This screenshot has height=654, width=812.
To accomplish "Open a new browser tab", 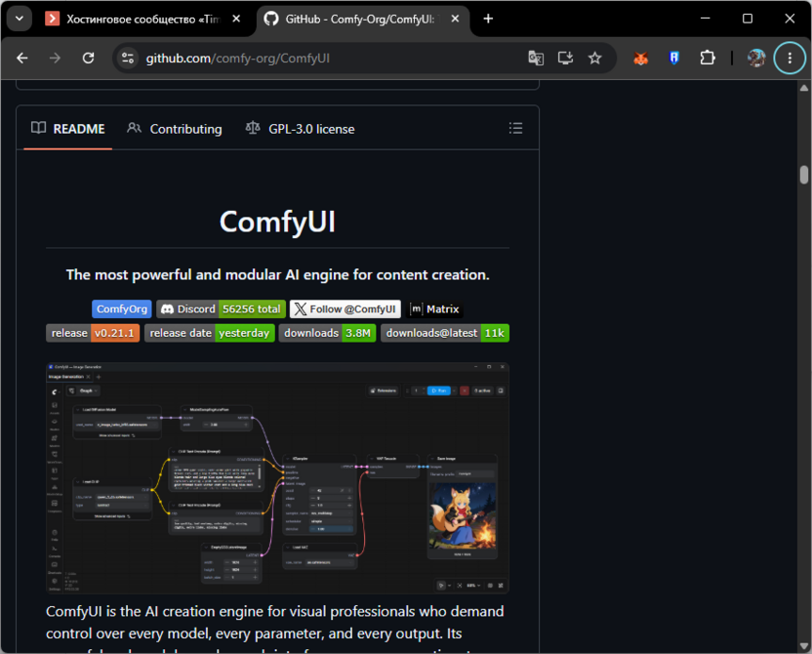I will point(488,20).
